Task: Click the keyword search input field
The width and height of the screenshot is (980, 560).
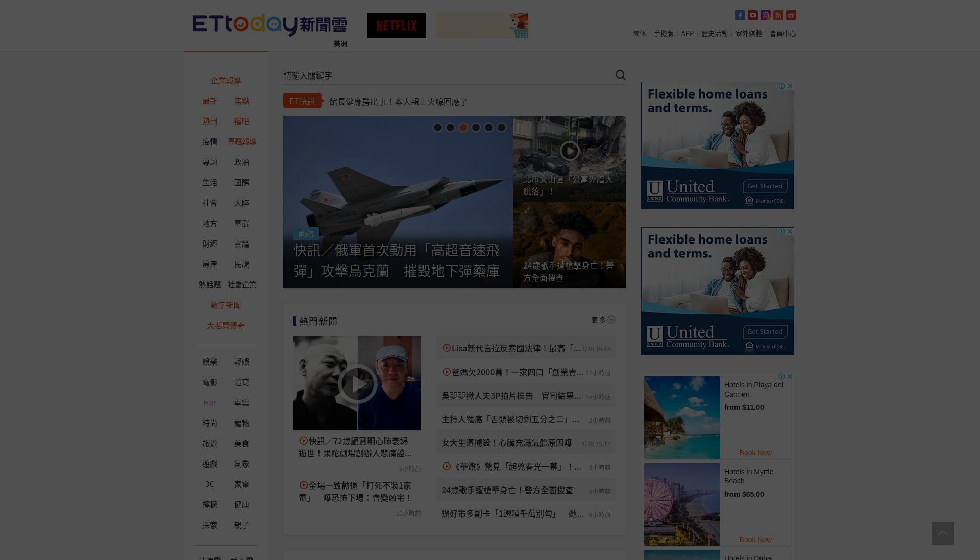Action: (x=448, y=76)
